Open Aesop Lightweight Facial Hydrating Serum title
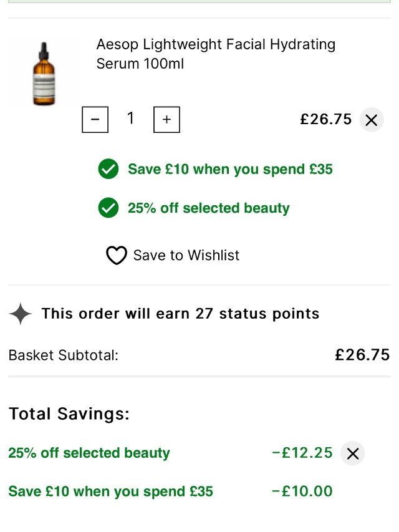 click(x=216, y=54)
